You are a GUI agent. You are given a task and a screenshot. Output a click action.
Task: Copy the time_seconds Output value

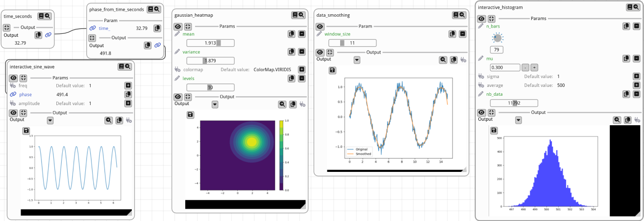(x=38, y=35)
